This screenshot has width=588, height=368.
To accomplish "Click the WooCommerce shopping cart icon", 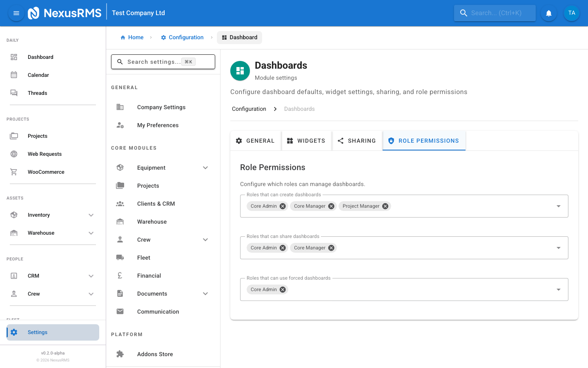I will pos(14,172).
